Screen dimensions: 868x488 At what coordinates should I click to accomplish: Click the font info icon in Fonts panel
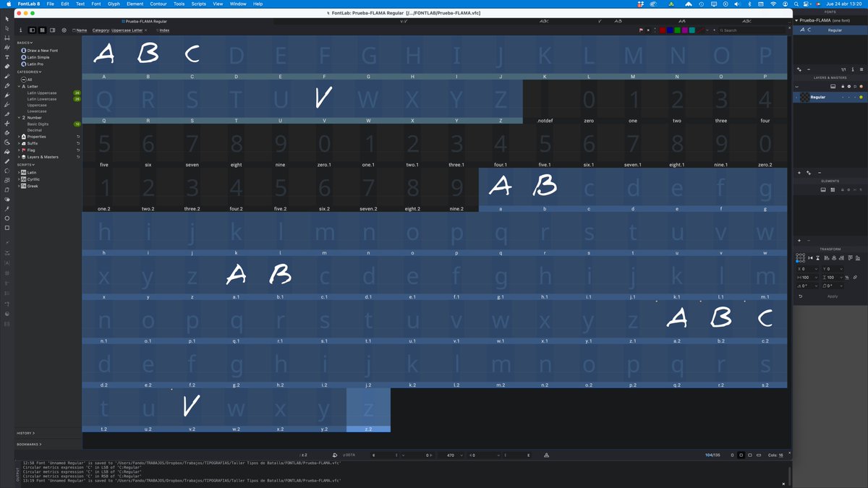[x=853, y=69]
